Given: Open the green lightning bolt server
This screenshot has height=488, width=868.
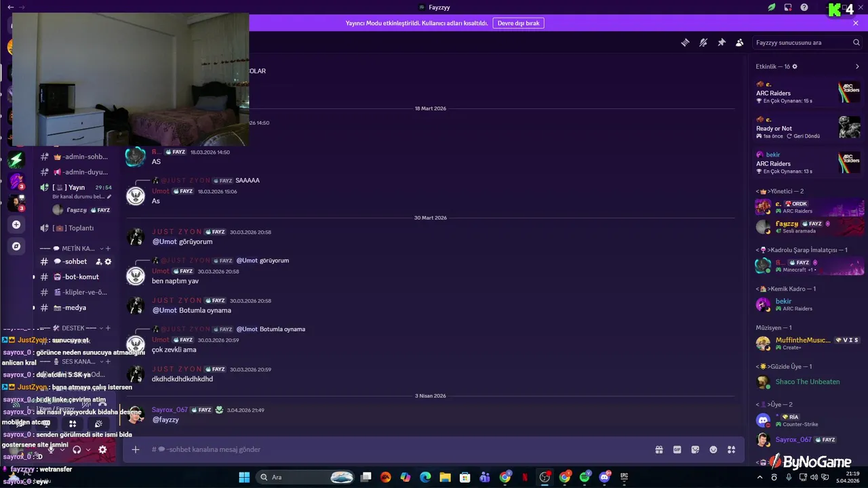Looking at the screenshot, I should tap(16, 160).
